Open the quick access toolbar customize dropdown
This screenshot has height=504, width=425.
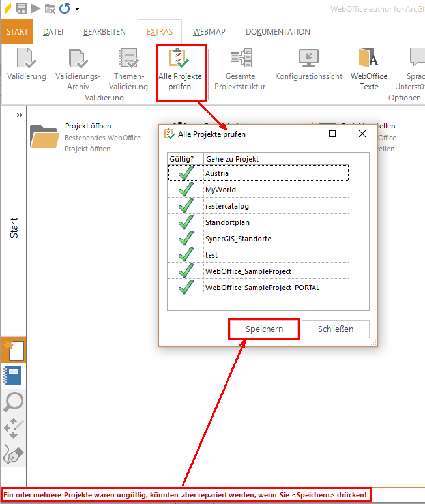tap(77, 8)
